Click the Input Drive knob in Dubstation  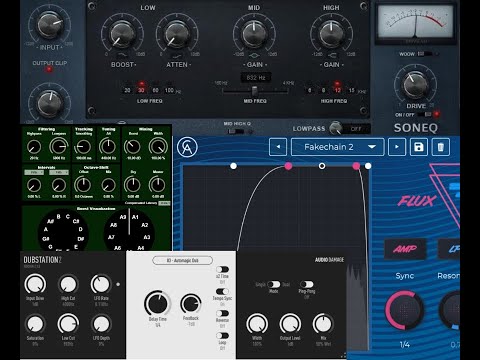pos(35,284)
